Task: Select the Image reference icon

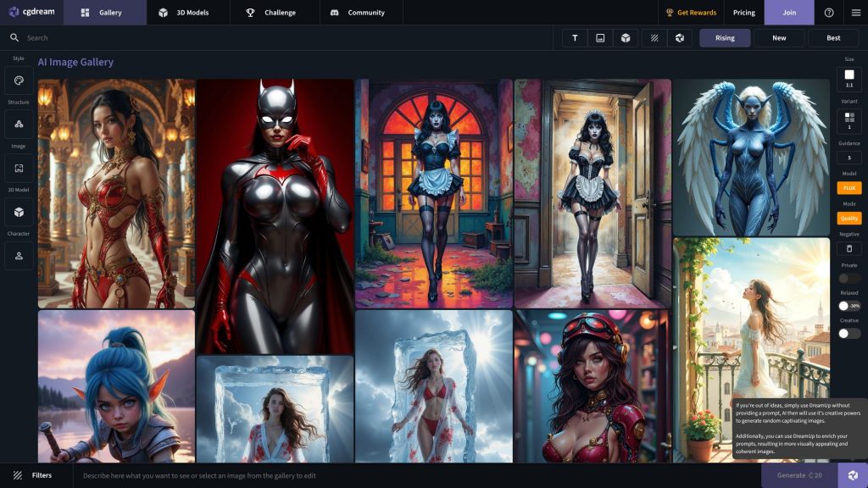Action: click(x=19, y=168)
